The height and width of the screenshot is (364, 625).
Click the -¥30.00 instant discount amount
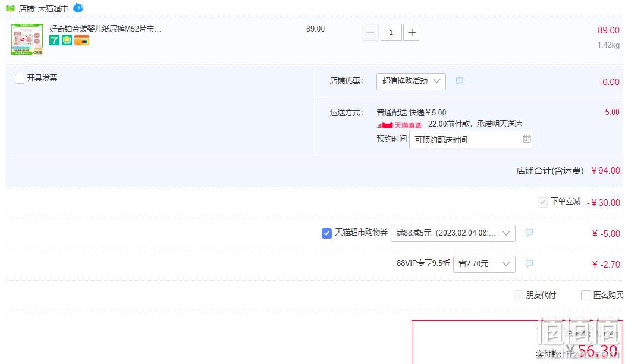click(604, 203)
